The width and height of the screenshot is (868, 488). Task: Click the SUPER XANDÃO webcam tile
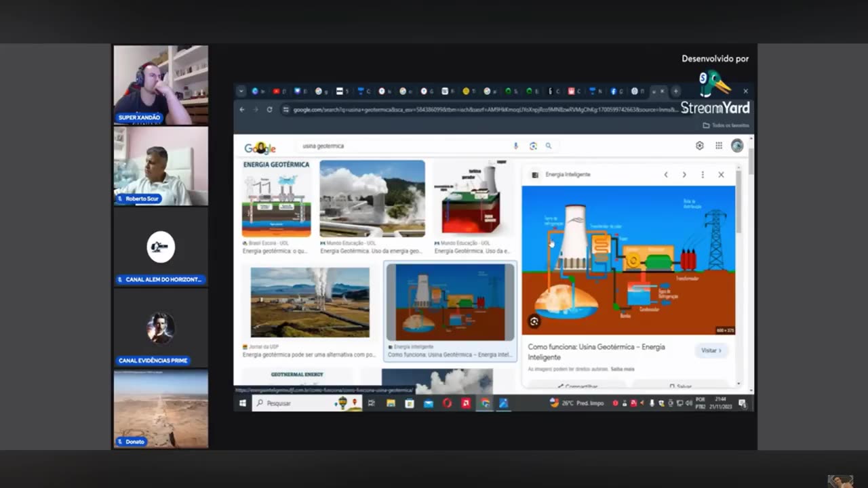coord(161,85)
